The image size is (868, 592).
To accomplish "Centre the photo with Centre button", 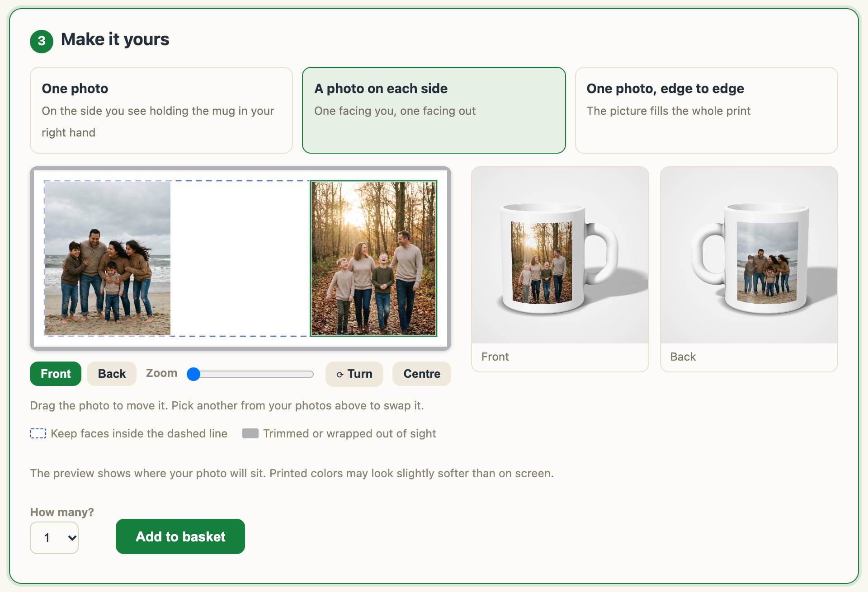I will [422, 374].
